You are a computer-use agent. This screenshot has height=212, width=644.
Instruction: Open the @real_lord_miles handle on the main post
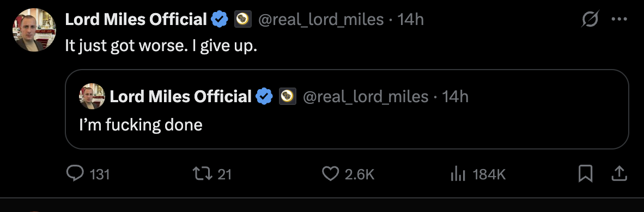pyautogui.click(x=320, y=19)
